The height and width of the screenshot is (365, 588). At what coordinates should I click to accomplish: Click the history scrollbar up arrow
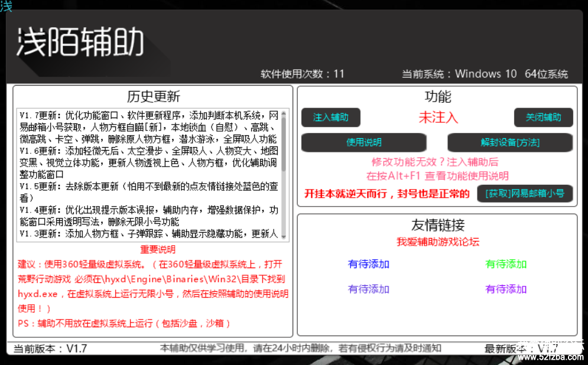tap(284, 113)
